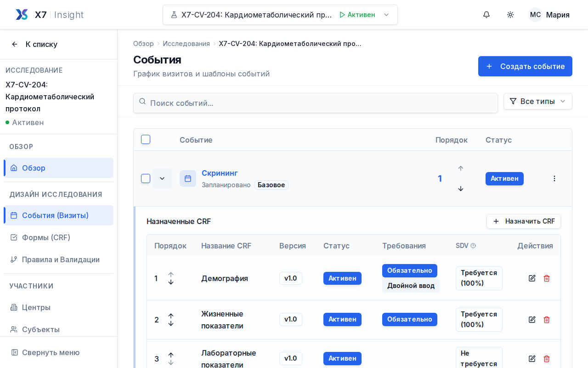
Task: Toggle the light/dark theme sun icon
Action: point(510,15)
